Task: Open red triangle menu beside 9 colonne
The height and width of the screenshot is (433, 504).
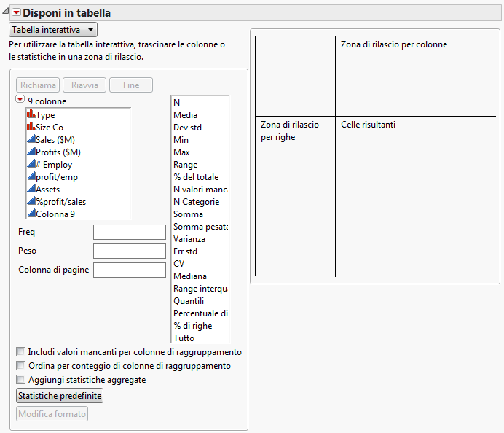Action: click(20, 101)
